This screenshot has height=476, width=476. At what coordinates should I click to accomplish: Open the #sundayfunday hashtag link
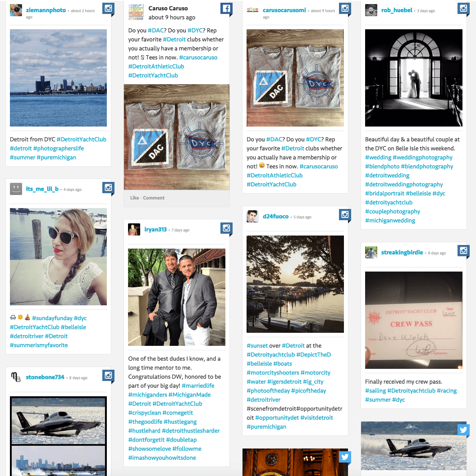click(x=52, y=318)
